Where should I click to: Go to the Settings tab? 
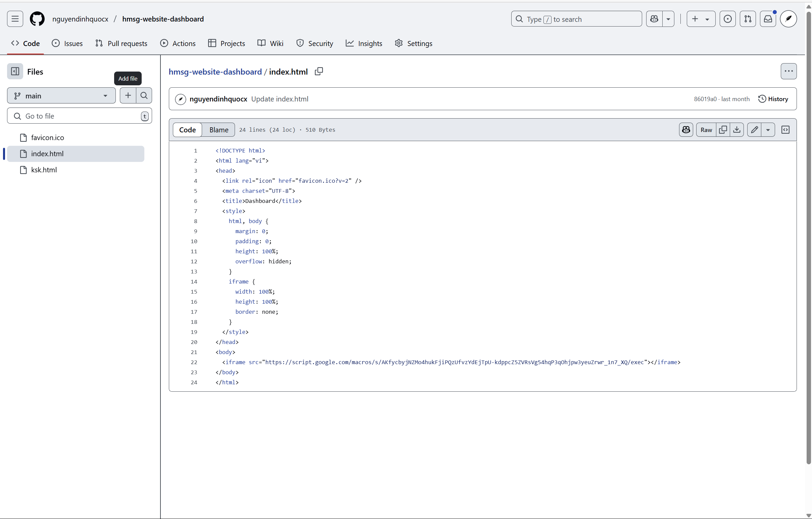(414, 44)
